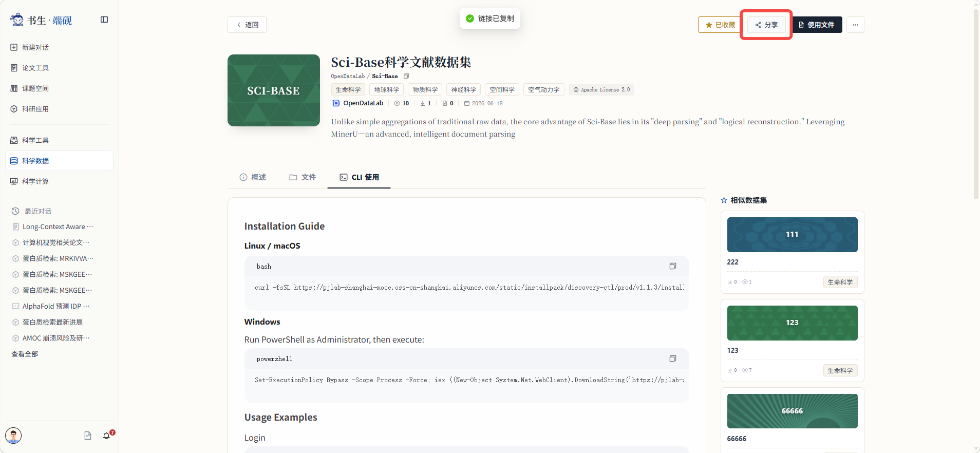The height and width of the screenshot is (453, 980).
Task: Open the similar dataset 66666 thumbnail
Action: pyautogui.click(x=793, y=411)
